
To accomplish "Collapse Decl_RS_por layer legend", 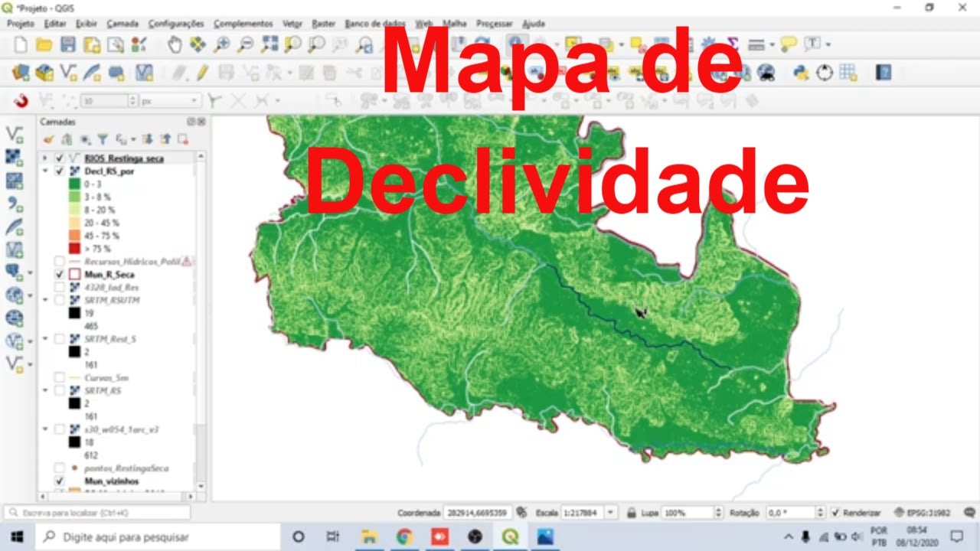I will [45, 171].
